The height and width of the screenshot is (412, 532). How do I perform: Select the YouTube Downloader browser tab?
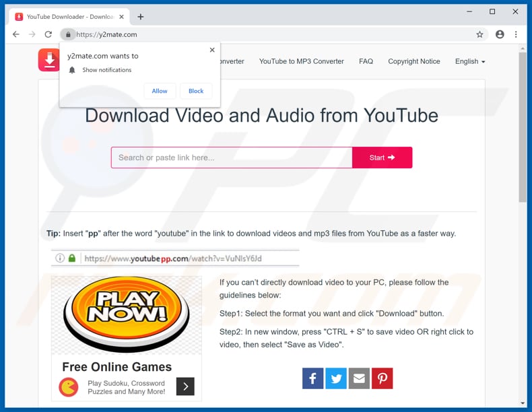tap(69, 17)
